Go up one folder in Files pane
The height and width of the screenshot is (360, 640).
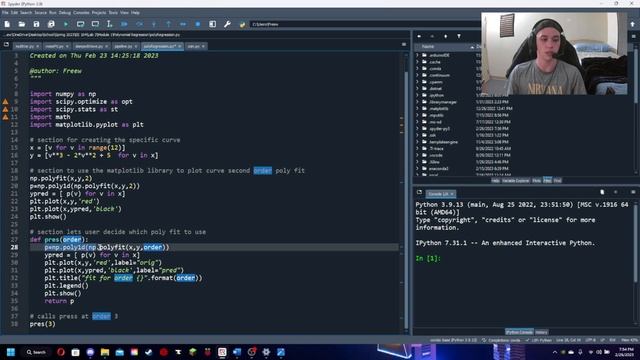tap(445, 36)
